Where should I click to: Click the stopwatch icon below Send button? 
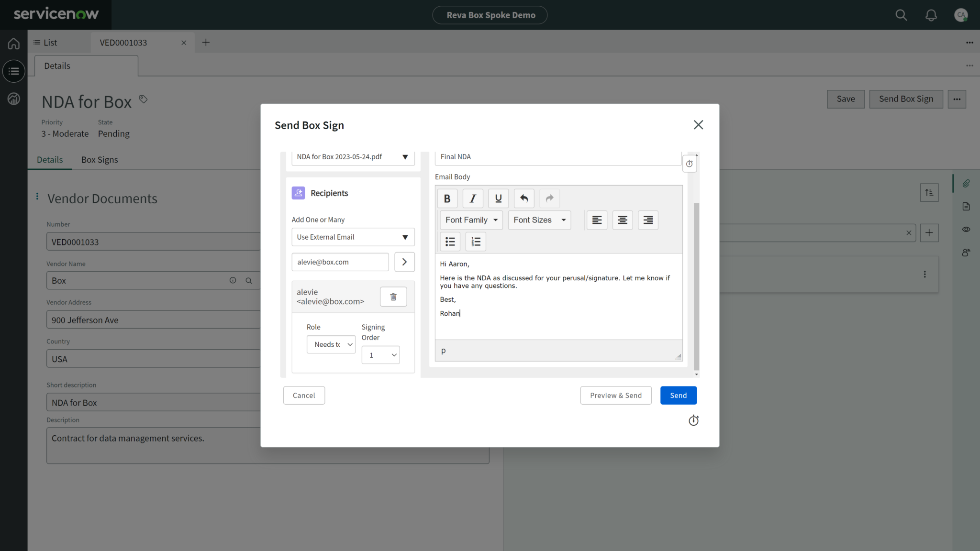(693, 420)
